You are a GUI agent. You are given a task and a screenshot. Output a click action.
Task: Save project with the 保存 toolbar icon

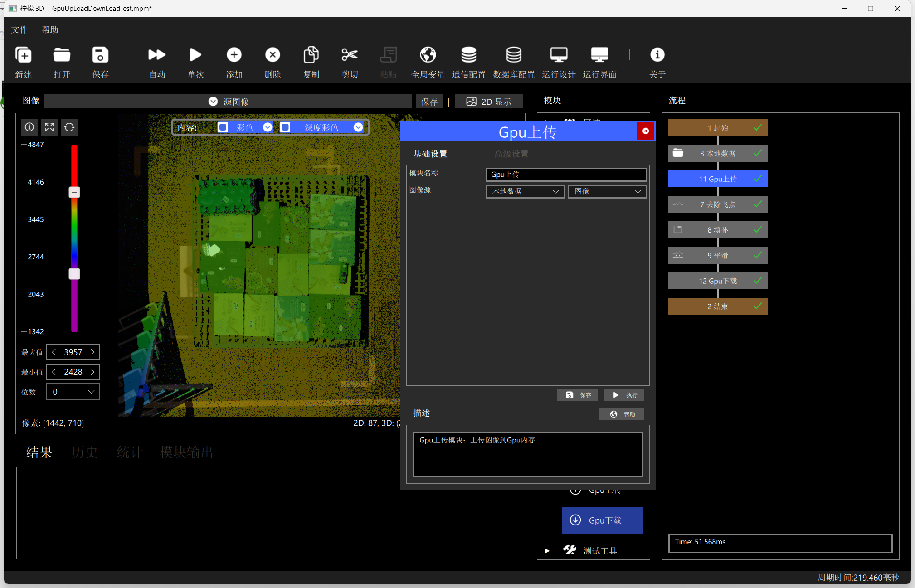point(100,55)
